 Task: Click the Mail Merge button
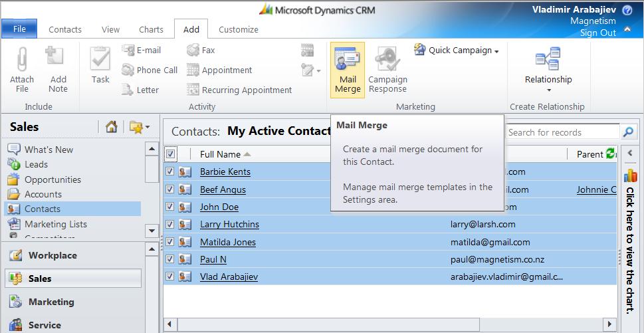tap(348, 70)
